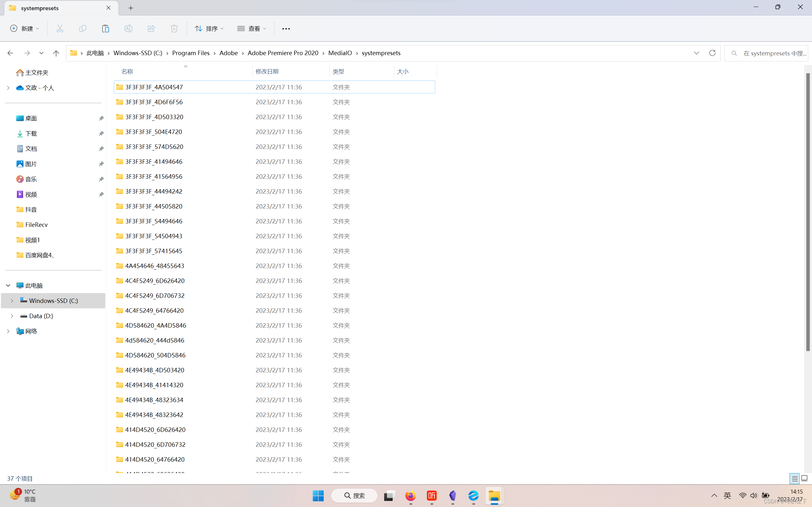812x507 pixels.
Task: Click the systempresets search box
Action: (772, 53)
